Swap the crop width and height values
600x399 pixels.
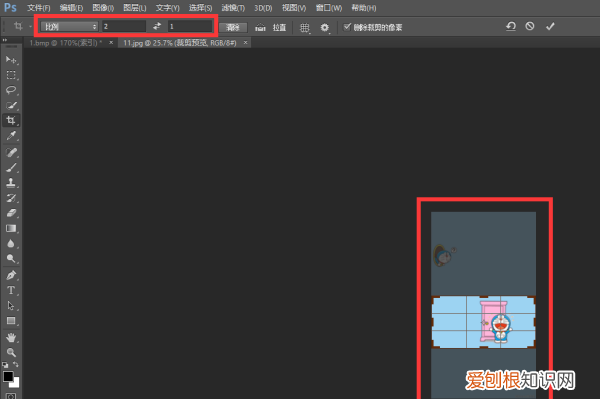coord(157,26)
